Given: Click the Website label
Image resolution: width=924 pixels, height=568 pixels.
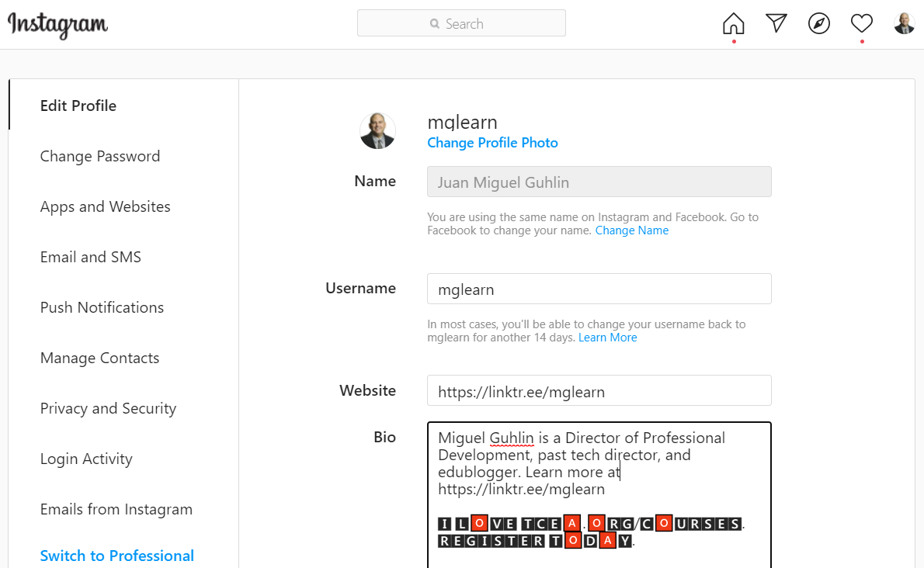Looking at the screenshot, I should pyautogui.click(x=368, y=391).
